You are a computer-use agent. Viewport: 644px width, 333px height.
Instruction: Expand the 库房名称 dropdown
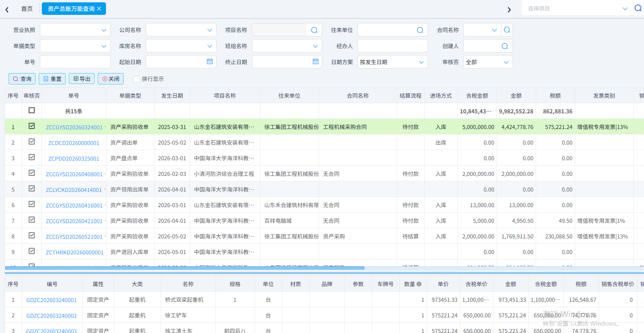click(x=181, y=46)
